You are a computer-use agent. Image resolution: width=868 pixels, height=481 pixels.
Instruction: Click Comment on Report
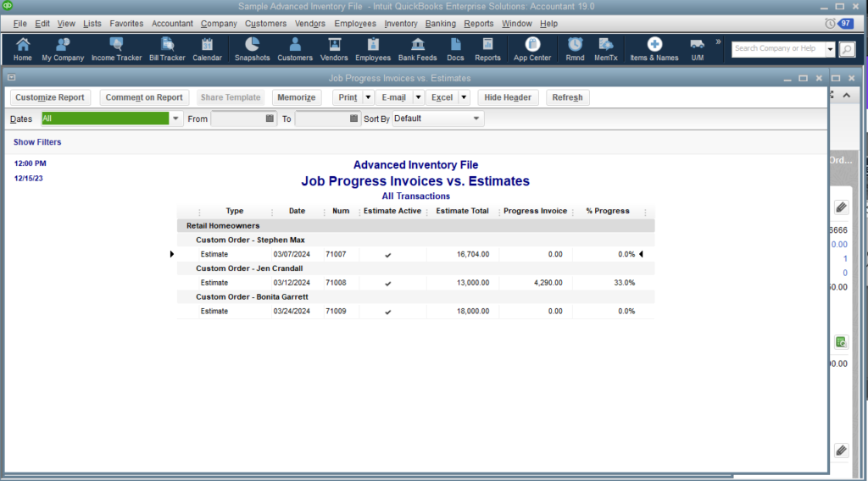144,97
